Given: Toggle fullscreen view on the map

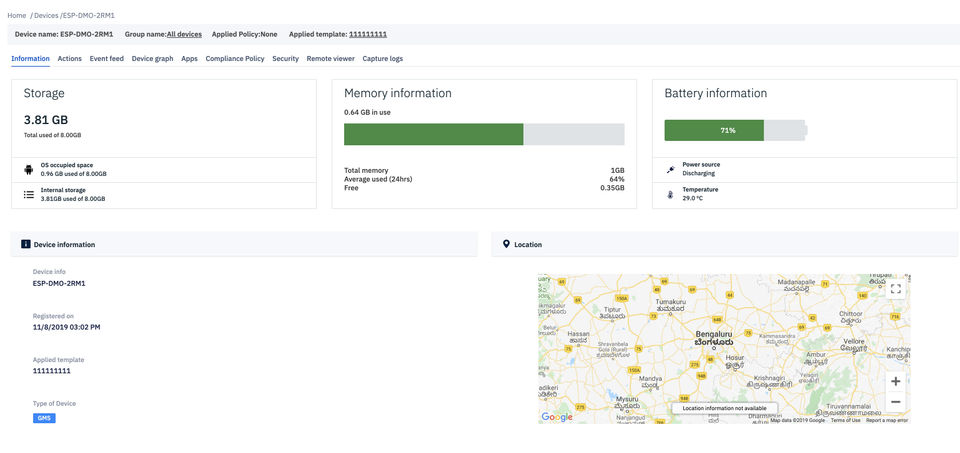Looking at the screenshot, I should click(896, 289).
